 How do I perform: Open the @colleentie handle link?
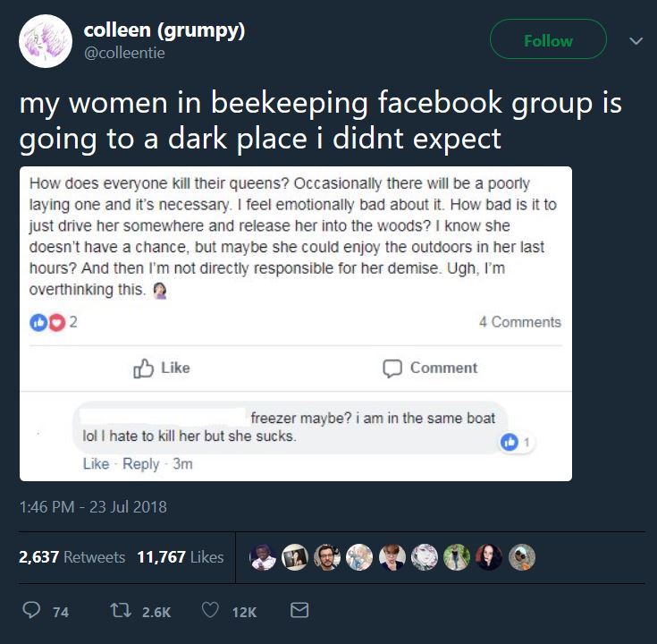point(124,53)
